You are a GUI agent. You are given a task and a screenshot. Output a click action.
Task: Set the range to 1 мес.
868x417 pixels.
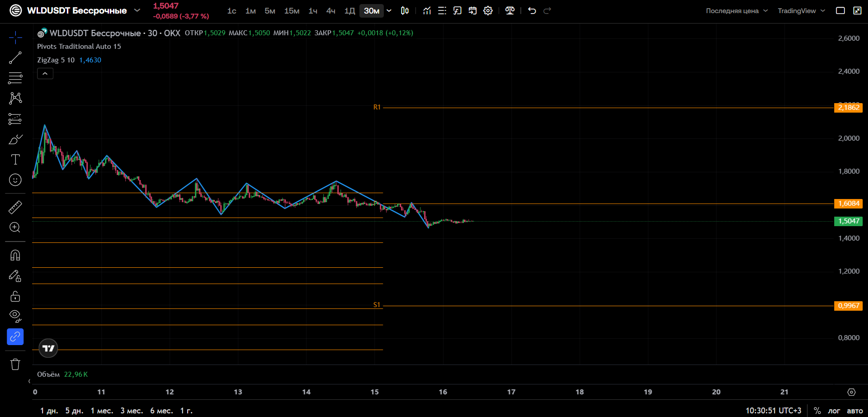click(102, 411)
